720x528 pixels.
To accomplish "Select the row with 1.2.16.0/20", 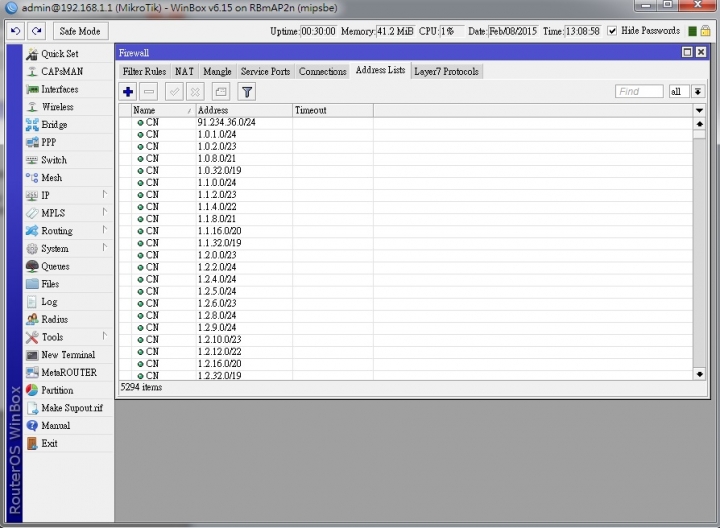I will pos(405,364).
